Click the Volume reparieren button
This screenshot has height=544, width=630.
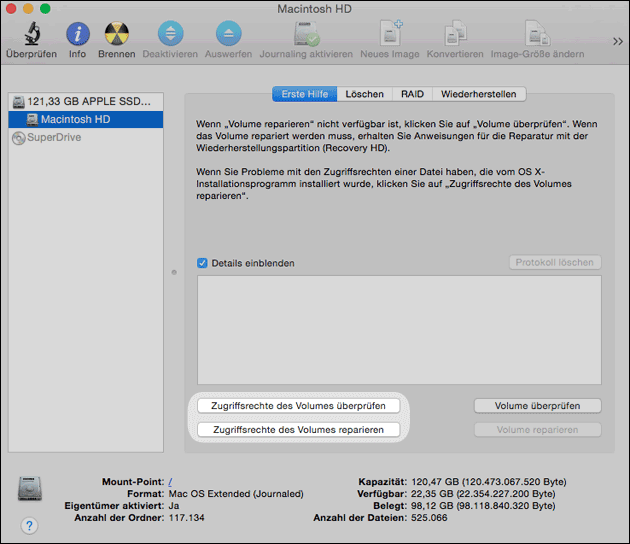(538, 429)
